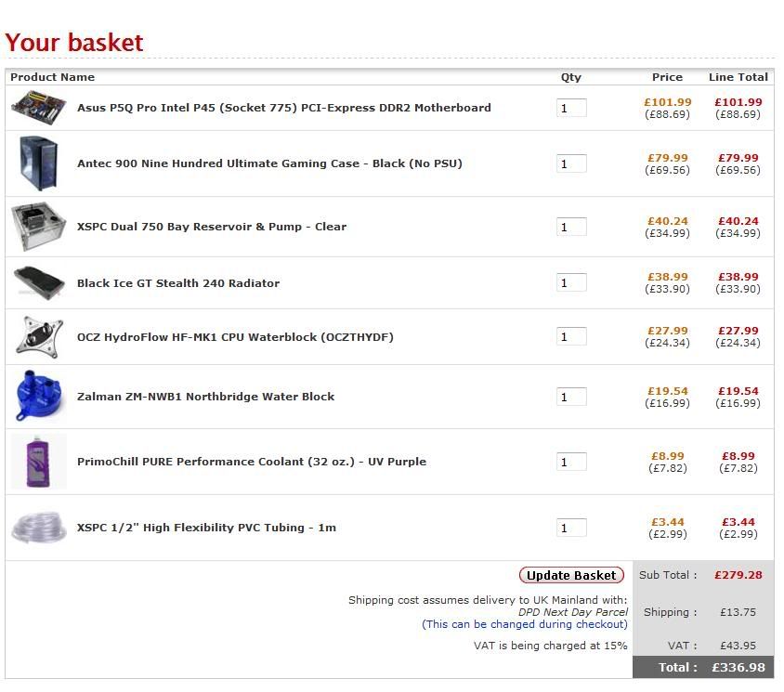This screenshot has width=784, height=692.
Task: Click the purple PrimoChill coolant bottle image
Action: click(x=38, y=461)
